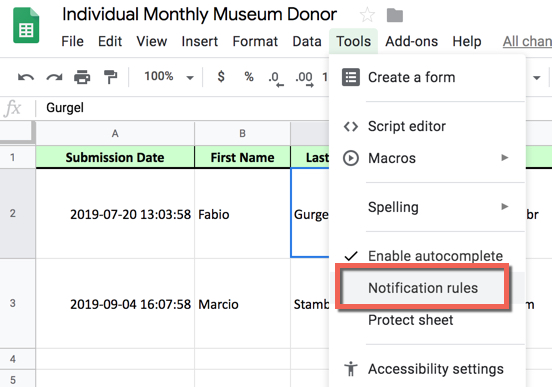
Task: Click the document title Individual Monthly Museum Donor
Action: (199, 14)
